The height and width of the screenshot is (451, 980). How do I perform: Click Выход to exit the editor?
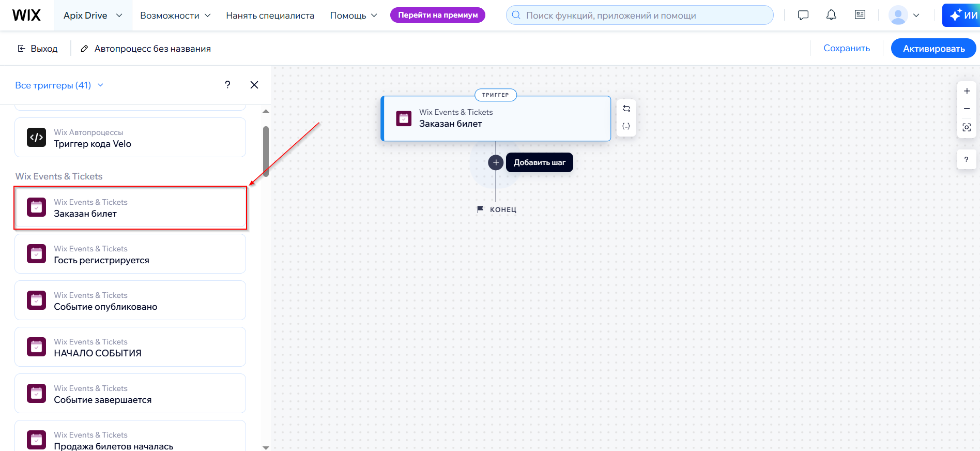pyautogui.click(x=38, y=49)
